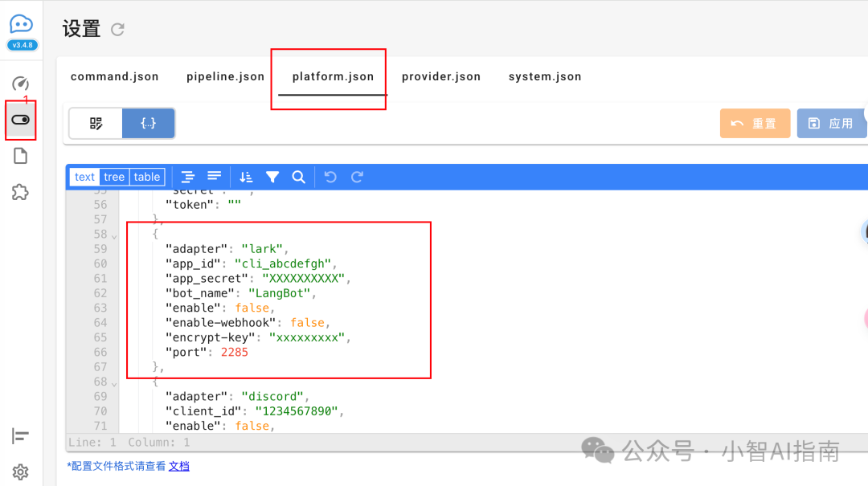Open the plugins puzzle icon in sidebar
This screenshot has height=486, width=868.
point(21,192)
